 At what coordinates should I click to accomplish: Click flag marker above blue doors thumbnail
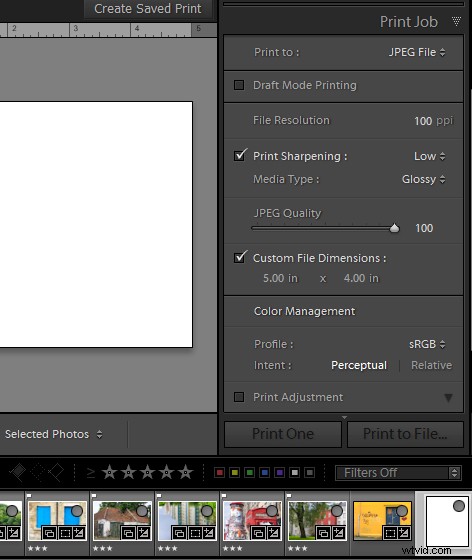29,496
